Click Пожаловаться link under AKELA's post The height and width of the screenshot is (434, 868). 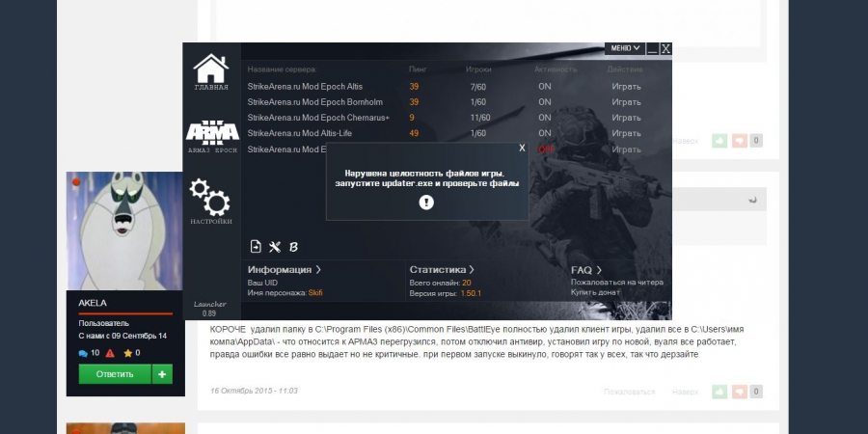tap(630, 392)
